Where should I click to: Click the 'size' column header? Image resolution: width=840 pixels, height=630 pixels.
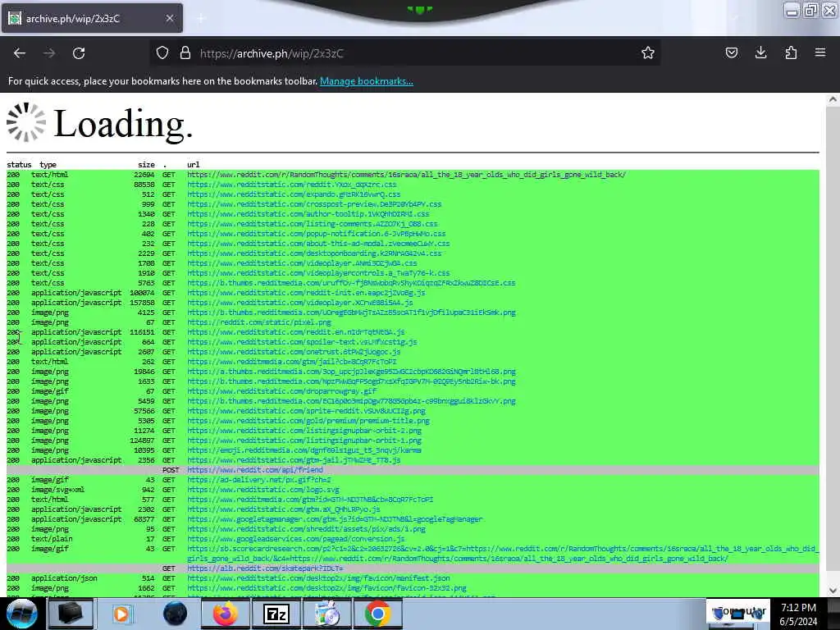pos(146,164)
